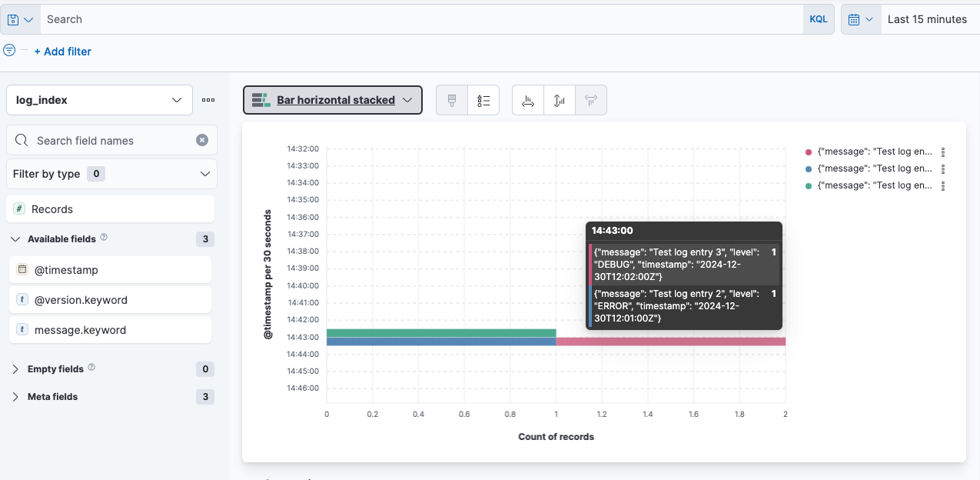Click the pink bar segment in chart
This screenshot has height=480, width=980.
tap(670, 342)
